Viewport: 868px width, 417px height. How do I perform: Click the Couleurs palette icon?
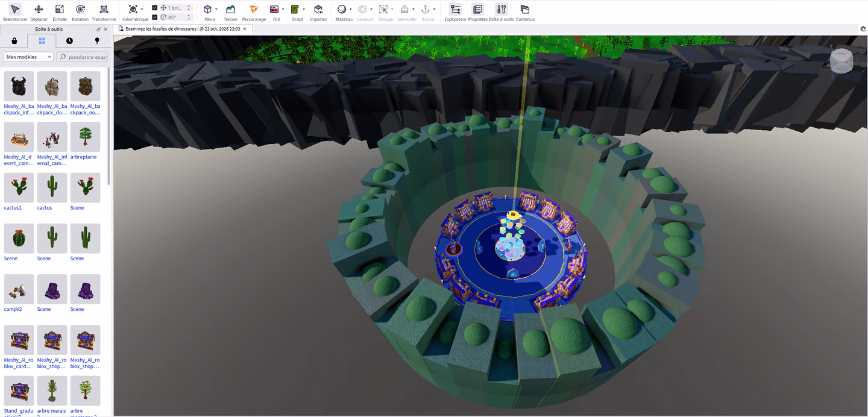(x=362, y=10)
